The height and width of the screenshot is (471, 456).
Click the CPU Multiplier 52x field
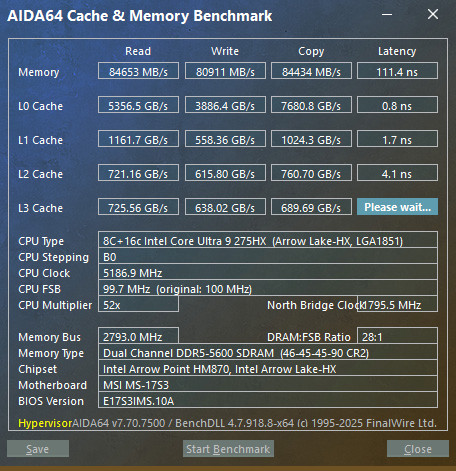tap(138, 304)
